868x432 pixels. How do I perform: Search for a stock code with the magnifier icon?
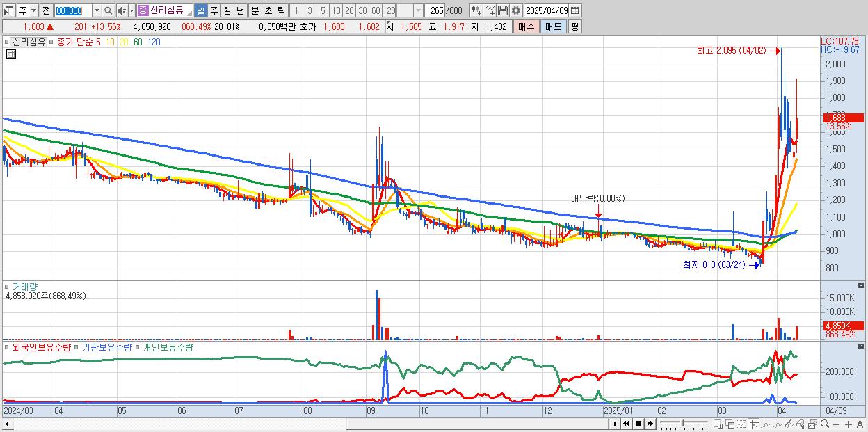pyautogui.click(x=108, y=10)
